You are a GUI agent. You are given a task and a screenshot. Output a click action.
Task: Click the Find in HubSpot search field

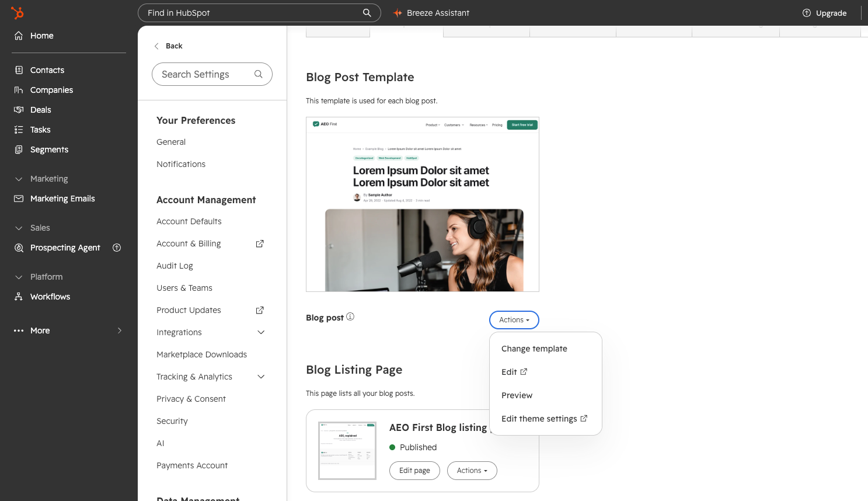(x=259, y=13)
